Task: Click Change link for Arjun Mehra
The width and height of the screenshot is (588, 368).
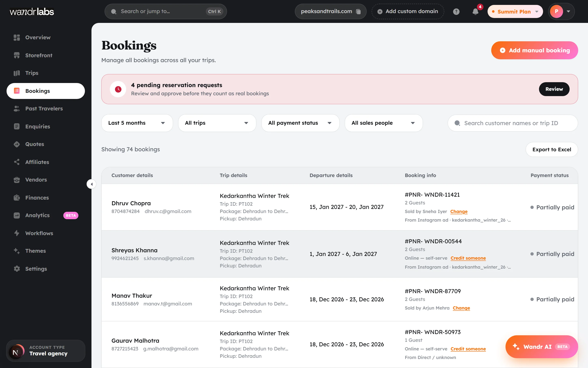Action: click(x=461, y=308)
